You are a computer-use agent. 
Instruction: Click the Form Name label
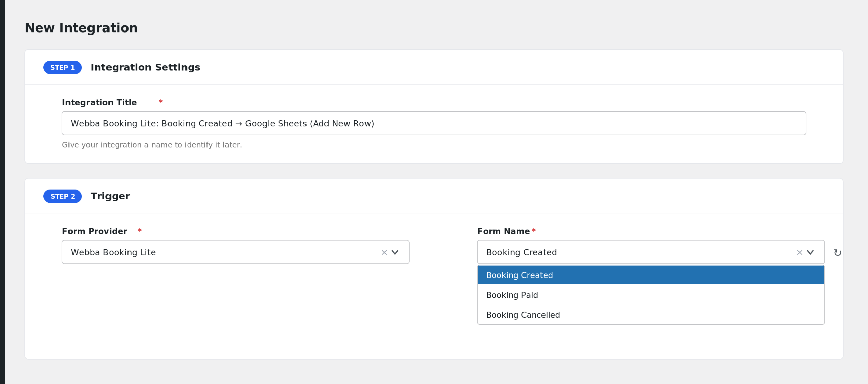coord(504,231)
